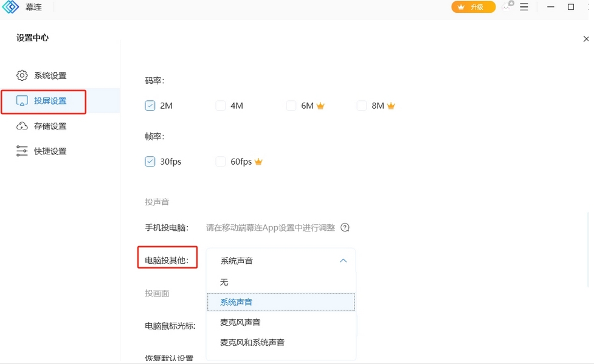Click the user avatar icon in title bar
The height and width of the screenshot is (364, 594).
tap(508, 7)
